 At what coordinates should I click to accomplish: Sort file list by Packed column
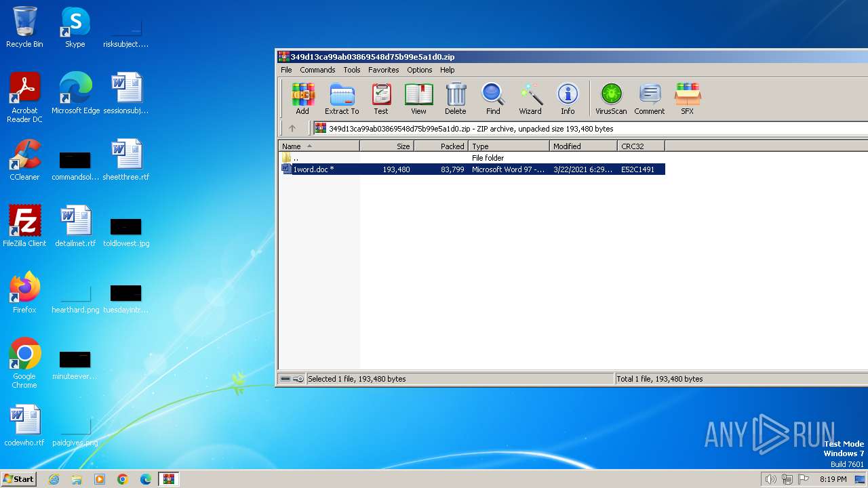[441, 146]
